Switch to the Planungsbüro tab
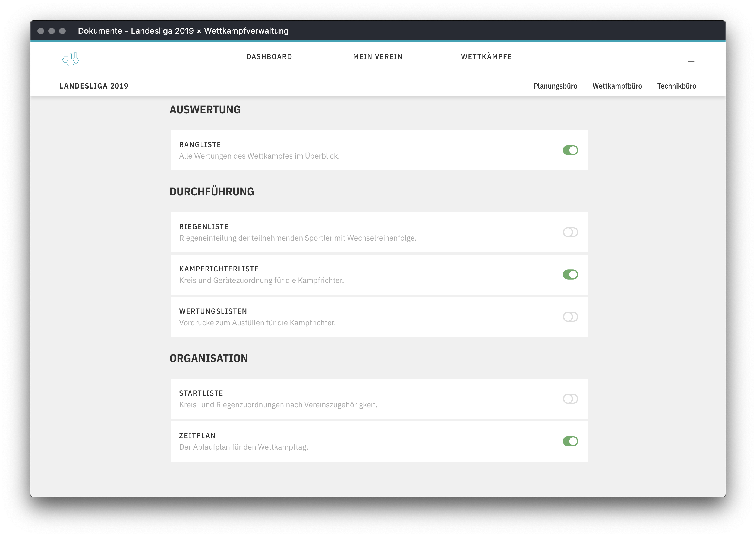The width and height of the screenshot is (756, 537). [x=555, y=86]
